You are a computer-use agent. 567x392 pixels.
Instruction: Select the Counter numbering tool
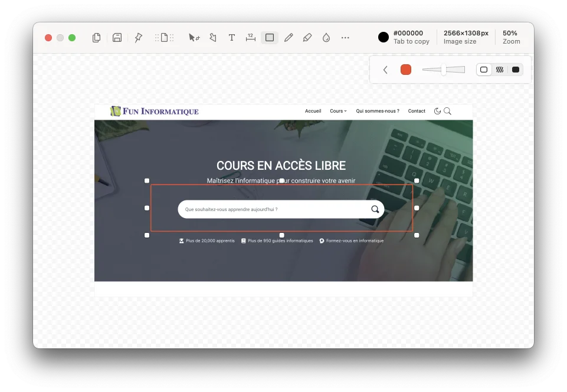point(250,37)
